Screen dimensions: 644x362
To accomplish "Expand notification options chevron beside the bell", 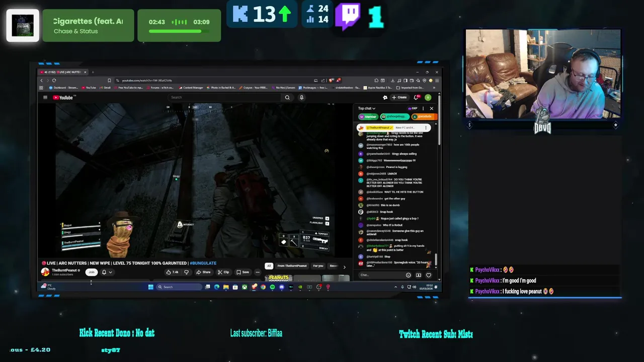I will [110, 272].
